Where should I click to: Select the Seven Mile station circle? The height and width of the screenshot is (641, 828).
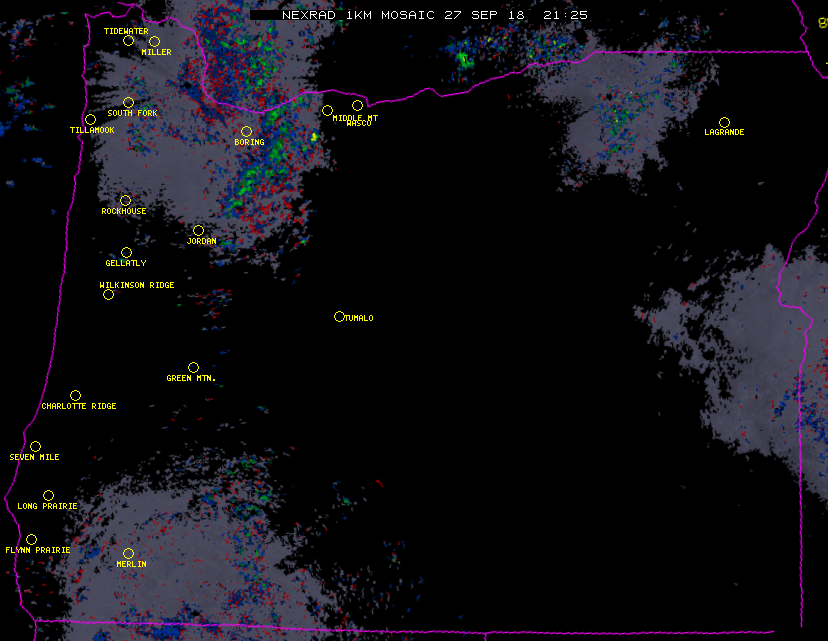(x=35, y=446)
